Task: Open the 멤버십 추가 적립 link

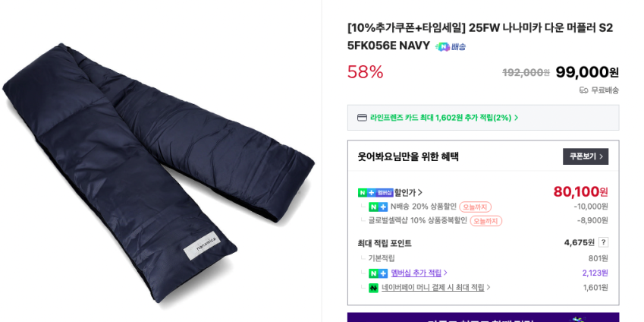Action: 416,273
